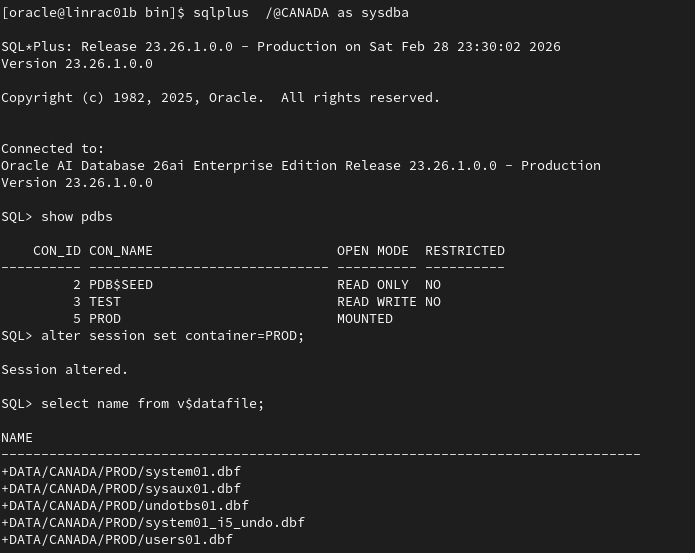The width and height of the screenshot is (695, 553).
Task: Click the CON_ID column header
Action: pos(57,250)
